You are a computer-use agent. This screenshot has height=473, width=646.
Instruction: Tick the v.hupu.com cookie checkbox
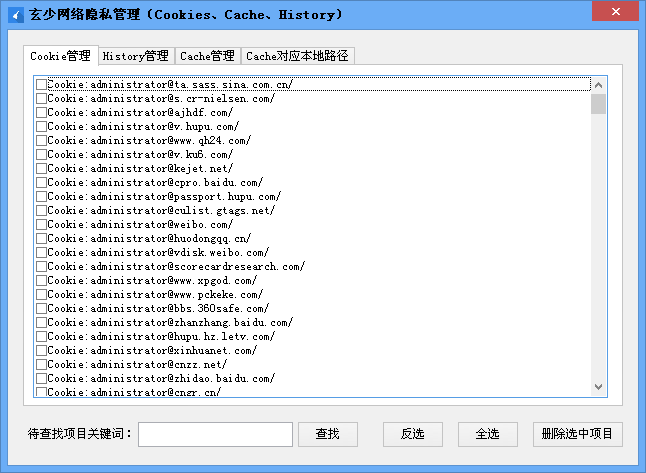point(41,126)
